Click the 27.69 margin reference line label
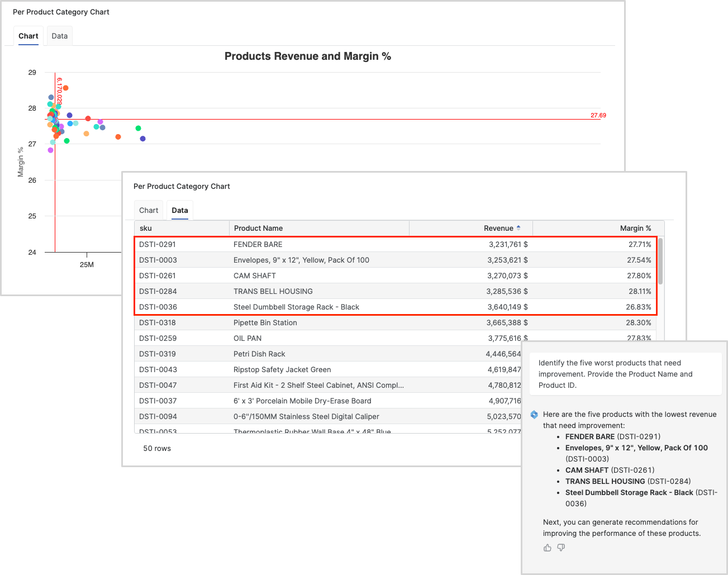728x575 pixels. (x=598, y=115)
